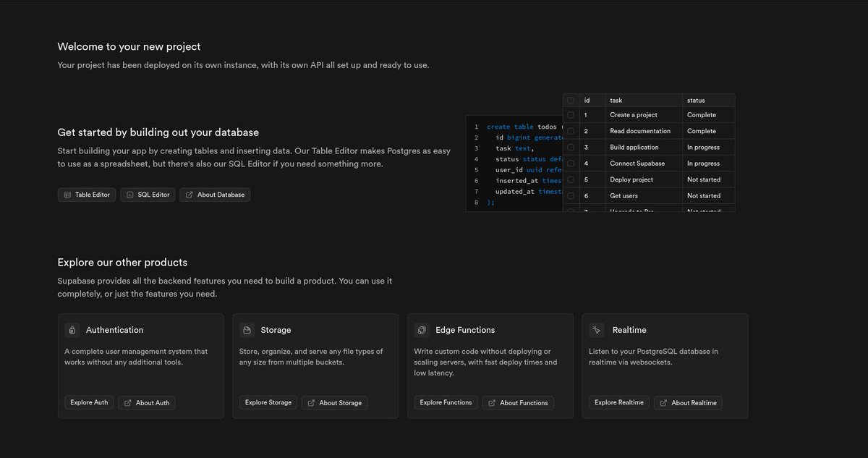Click the Explore Realtime button

(618, 402)
